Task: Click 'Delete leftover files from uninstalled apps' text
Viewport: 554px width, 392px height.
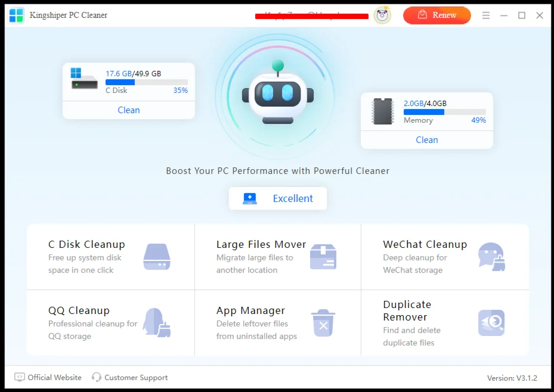Action: click(x=256, y=330)
